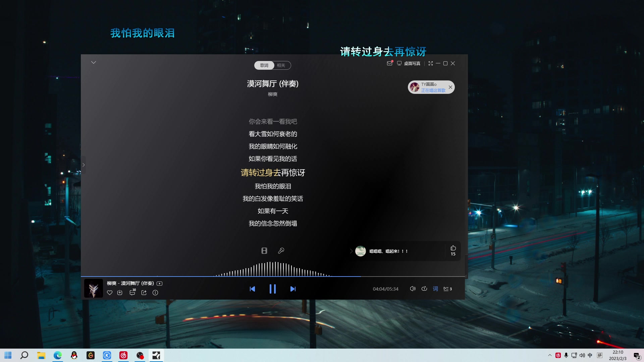Image resolution: width=644 pixels, height=362 pixels.
Task: Click the MV video icon beside title
Action: click(x=160, y=284)
